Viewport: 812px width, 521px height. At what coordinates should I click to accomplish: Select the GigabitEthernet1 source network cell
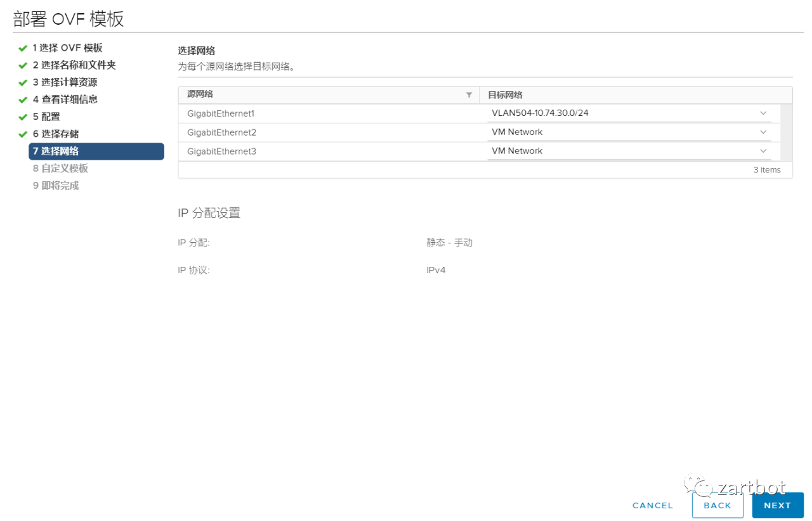click(x=329, y=113)
